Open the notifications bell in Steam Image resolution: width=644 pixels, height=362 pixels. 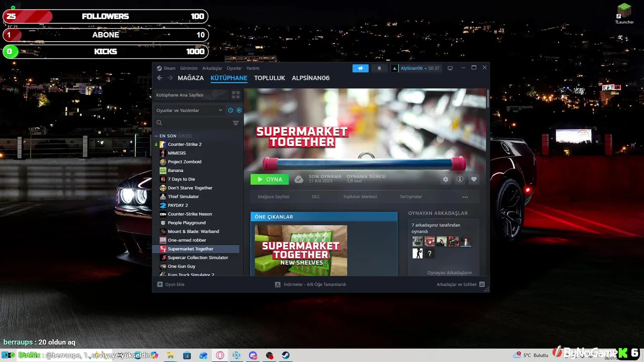(x=379, y=68)
